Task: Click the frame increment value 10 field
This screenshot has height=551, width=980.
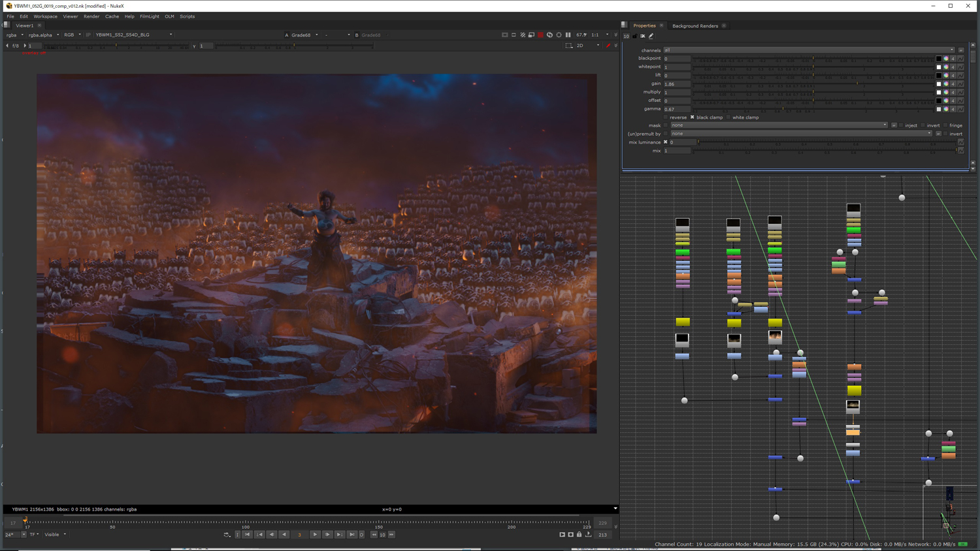Action: click(x=383, y=535)
